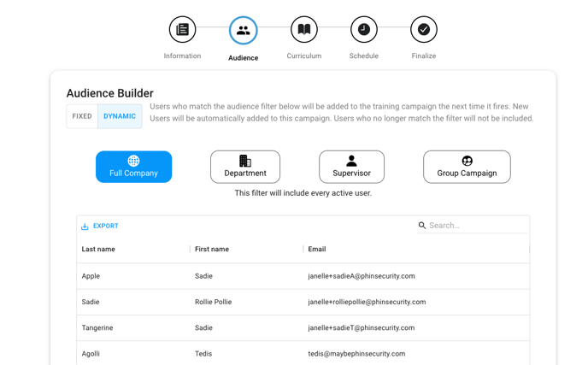The image size is (588, 365).
Task: Choose the Department filter
Action: pyautogui.click(x=245, y=167)
